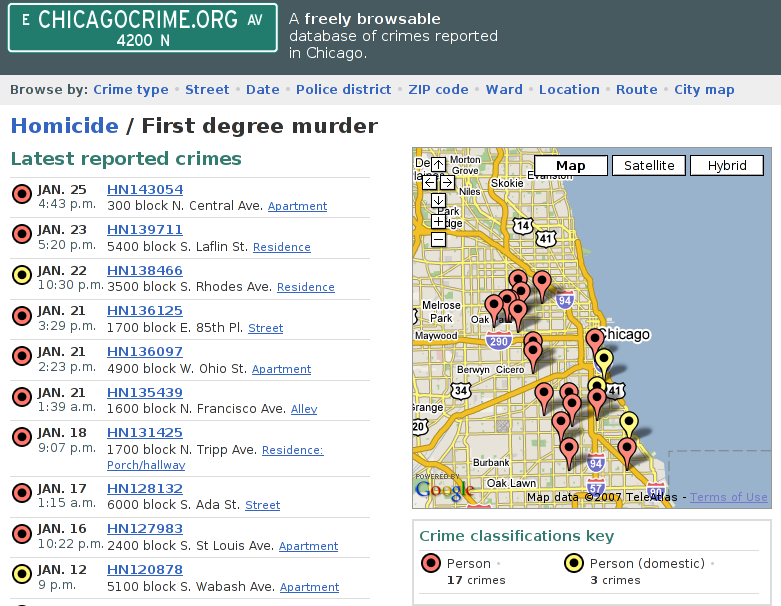Click Residence link for S. Rhodes Ave.
The height and width of the screenshot is (606, 781).
tap(306, 287)
